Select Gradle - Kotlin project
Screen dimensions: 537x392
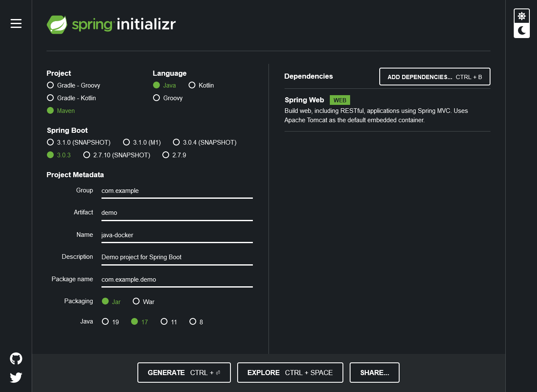pos(71,98)
